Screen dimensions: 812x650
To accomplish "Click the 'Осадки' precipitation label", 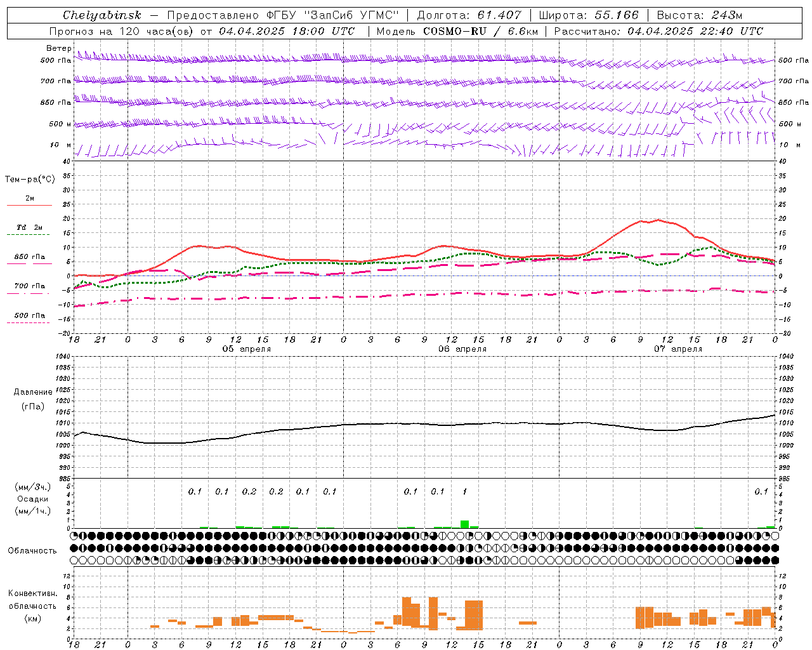I will coord(32,499).
